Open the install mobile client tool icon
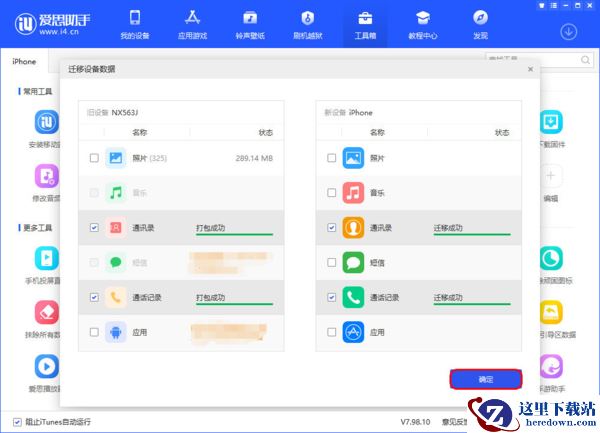The width and height of the screenshot is (600, 433). 47,122
